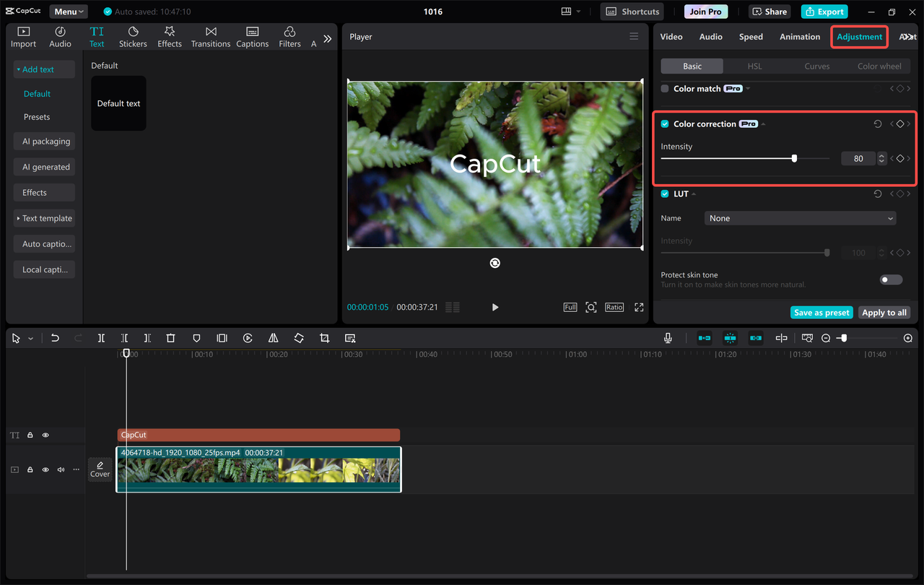
Task: Uncheck the Color correction checkbox
Action: click(664, 123)
